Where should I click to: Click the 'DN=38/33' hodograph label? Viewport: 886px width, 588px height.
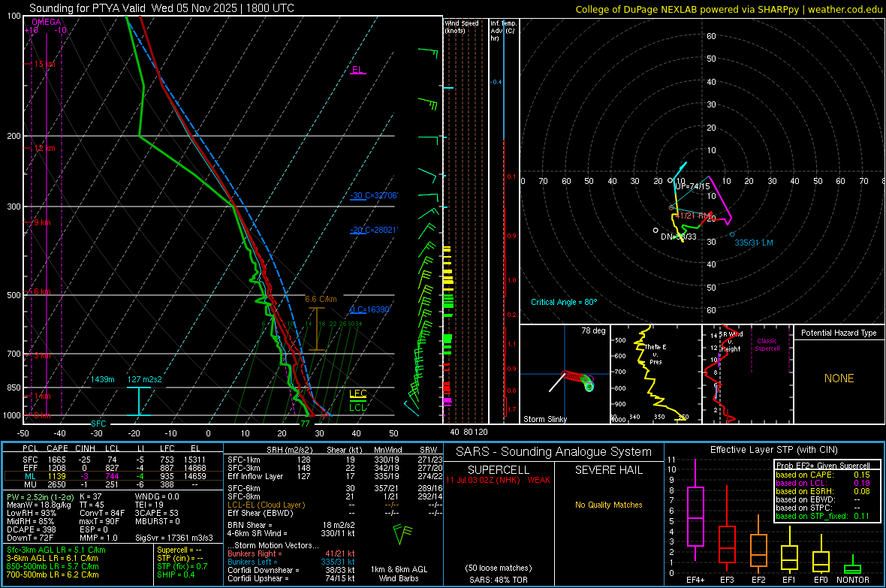[679, 237]
